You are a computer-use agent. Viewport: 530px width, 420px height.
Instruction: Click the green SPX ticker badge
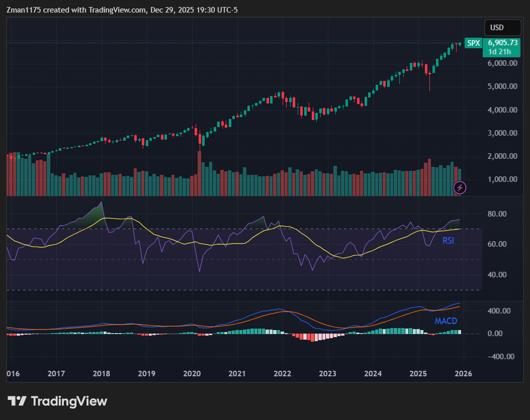click(473, 43)
